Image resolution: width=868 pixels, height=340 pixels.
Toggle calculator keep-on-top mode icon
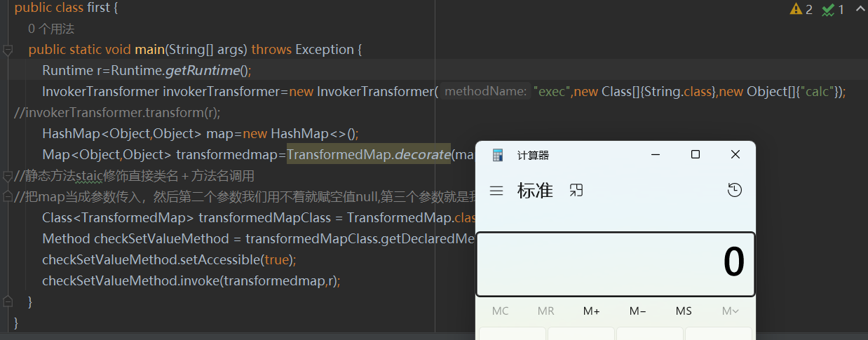click(x=576, y=190)
